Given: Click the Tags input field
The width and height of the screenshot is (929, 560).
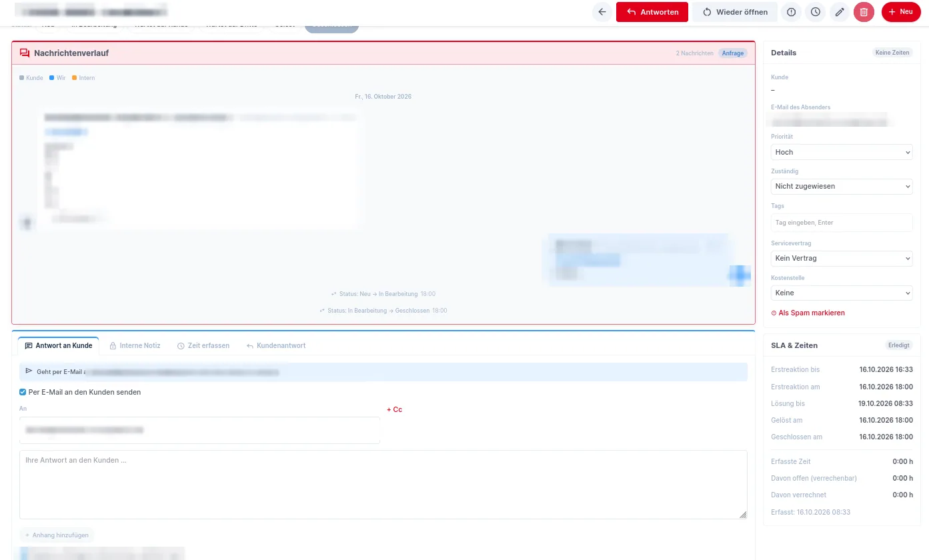Looking at the screenshot, I should click(842, 223).
